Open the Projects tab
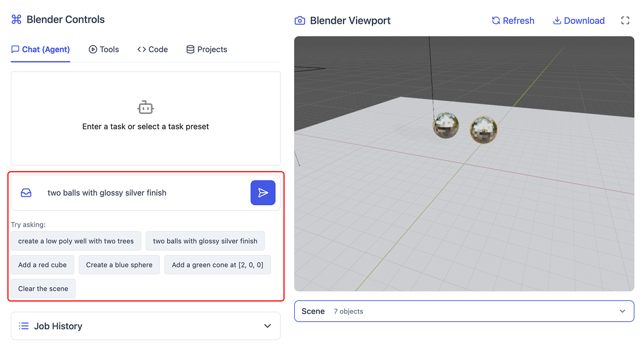 tap(206, 49)
